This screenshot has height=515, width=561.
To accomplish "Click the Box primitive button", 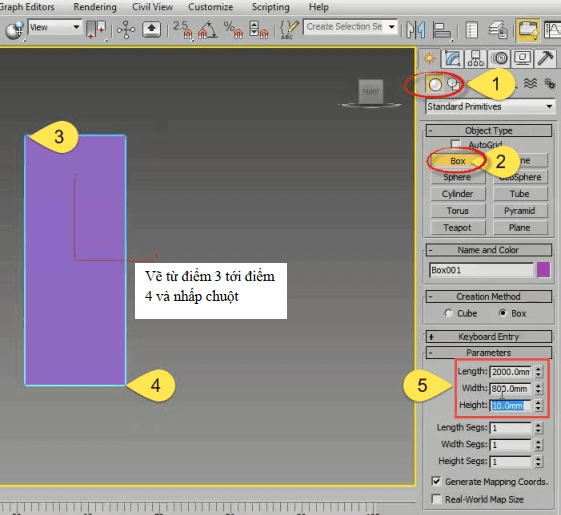I will tap(458, 161).
